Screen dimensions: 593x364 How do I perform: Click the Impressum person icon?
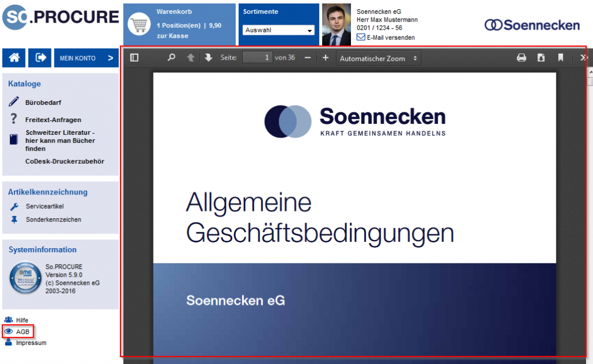point(8,343)
